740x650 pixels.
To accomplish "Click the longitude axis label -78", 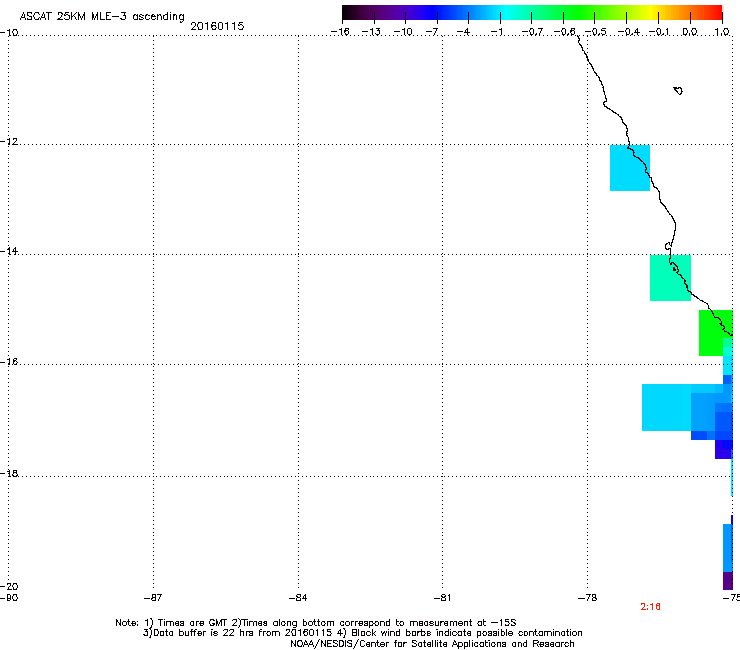I will pos(587,598).
